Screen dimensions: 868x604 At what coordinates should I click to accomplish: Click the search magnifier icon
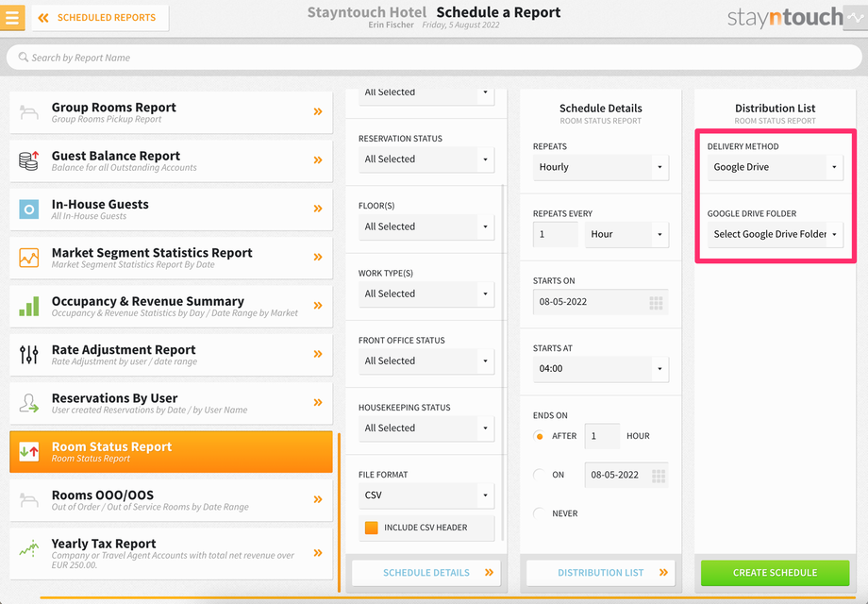point(24,57)
